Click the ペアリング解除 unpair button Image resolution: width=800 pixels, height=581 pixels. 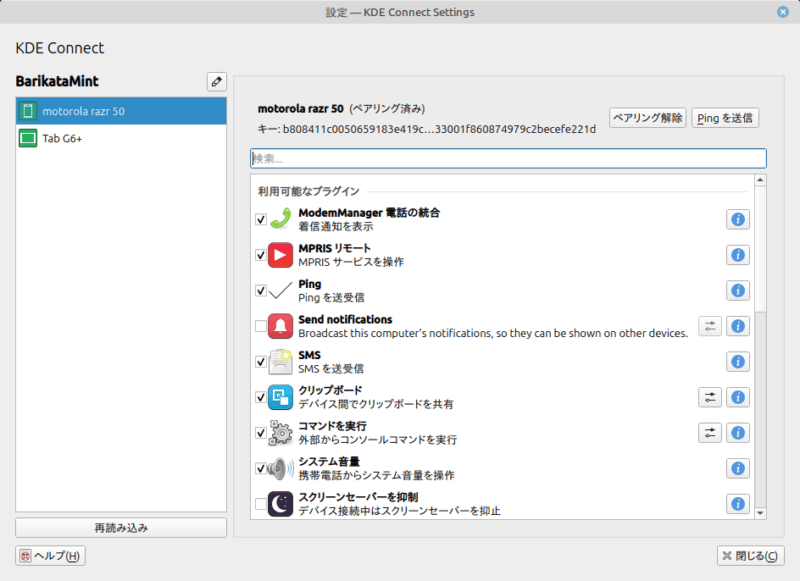pyautogui.click(x=647, y=118)
